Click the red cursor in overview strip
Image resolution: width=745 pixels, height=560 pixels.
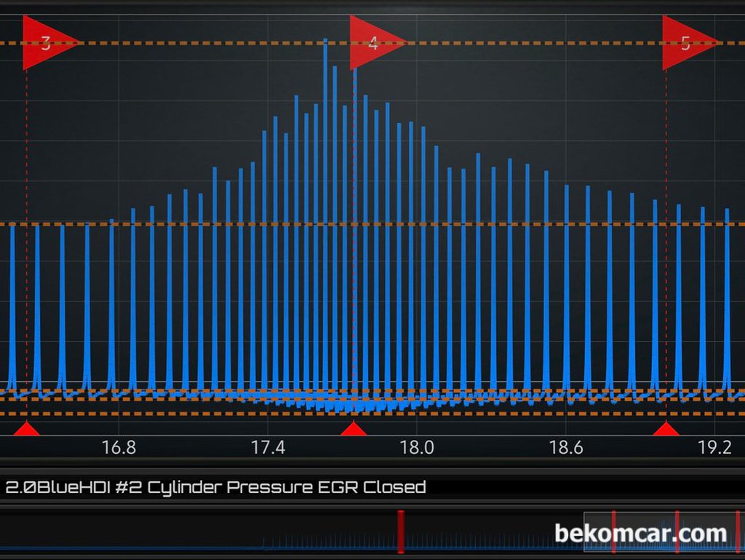(401, 532)
